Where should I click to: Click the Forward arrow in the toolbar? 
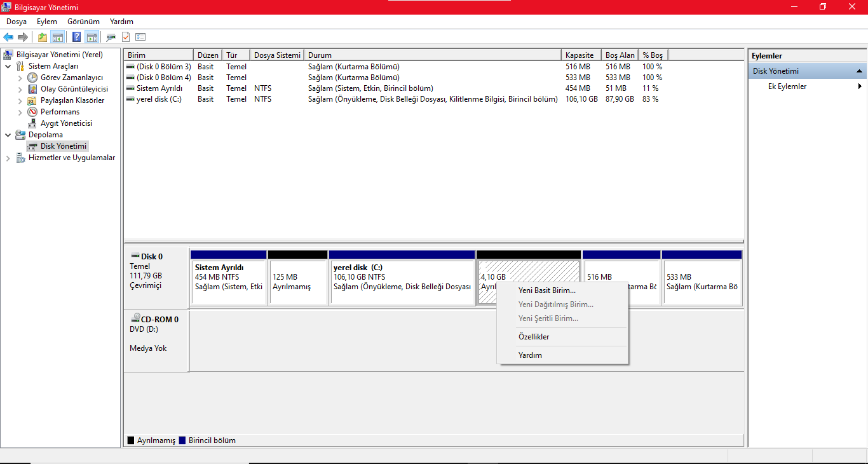coord(23,37)
